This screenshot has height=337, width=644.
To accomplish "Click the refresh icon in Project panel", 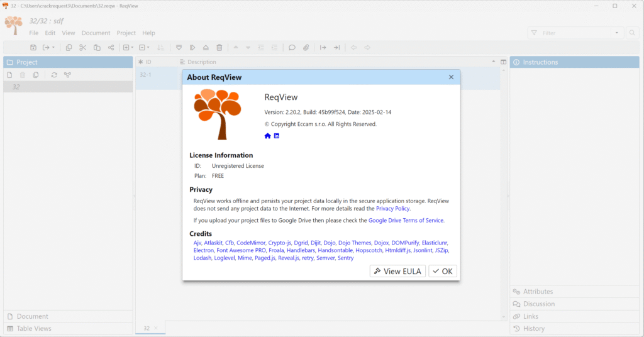I will tap(54, 75).
